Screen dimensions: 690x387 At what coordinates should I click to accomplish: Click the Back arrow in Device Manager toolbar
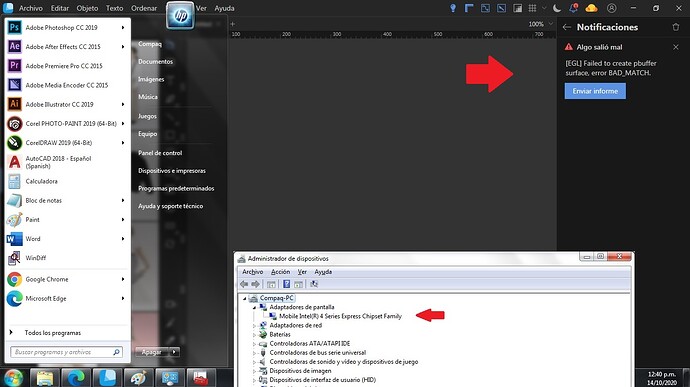coord(244,284)
